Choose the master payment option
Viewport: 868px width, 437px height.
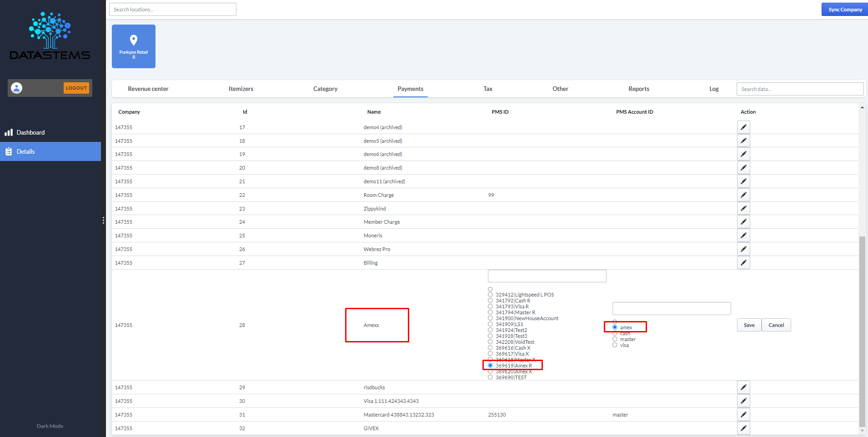click(615, 339)
